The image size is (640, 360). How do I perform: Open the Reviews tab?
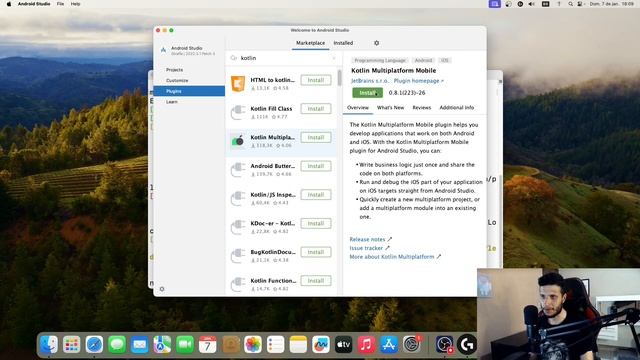pos(422,107)
